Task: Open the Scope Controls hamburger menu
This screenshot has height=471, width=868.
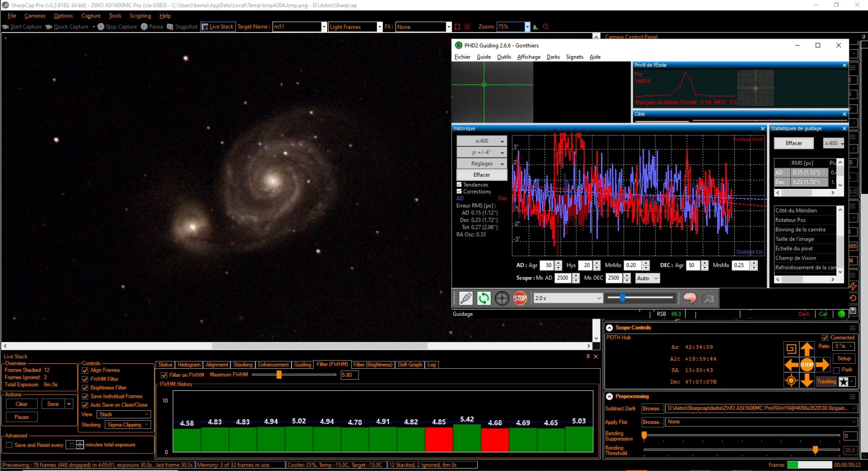Action: tap(852, 328)
